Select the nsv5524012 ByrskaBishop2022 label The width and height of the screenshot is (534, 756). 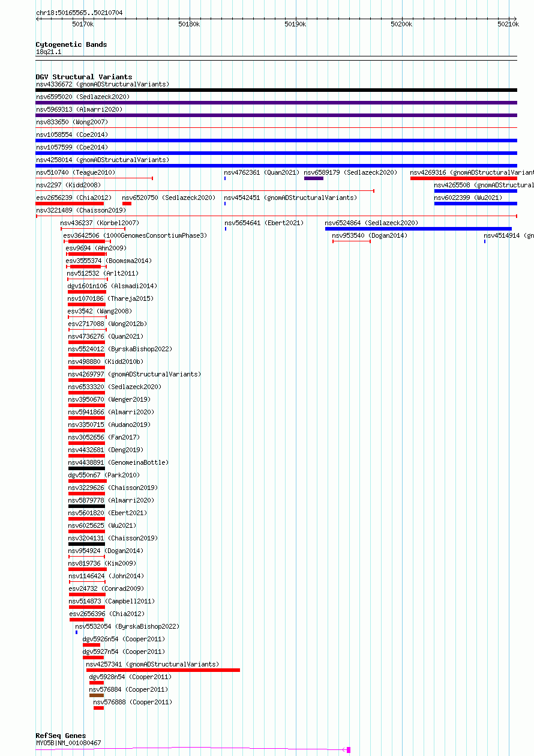[x=120, y=349]
